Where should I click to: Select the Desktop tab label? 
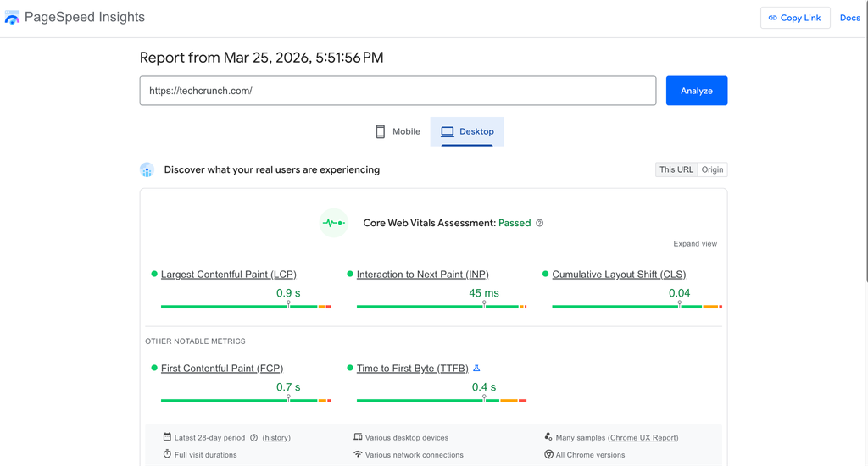point(476,131)
